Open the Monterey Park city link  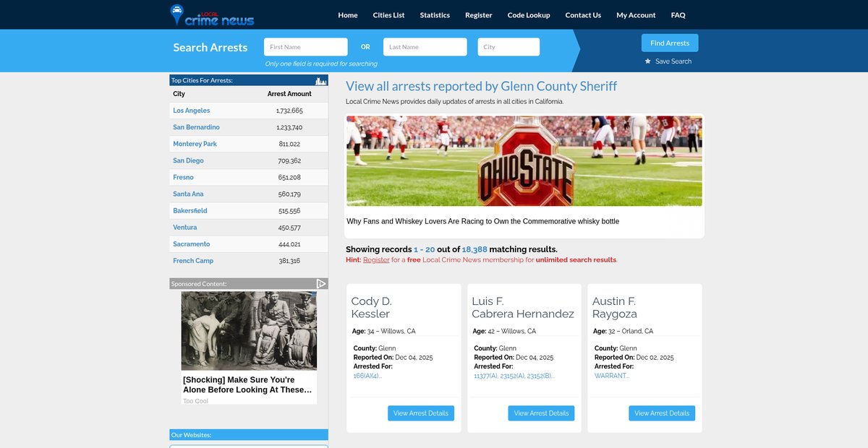click(195, 144)
